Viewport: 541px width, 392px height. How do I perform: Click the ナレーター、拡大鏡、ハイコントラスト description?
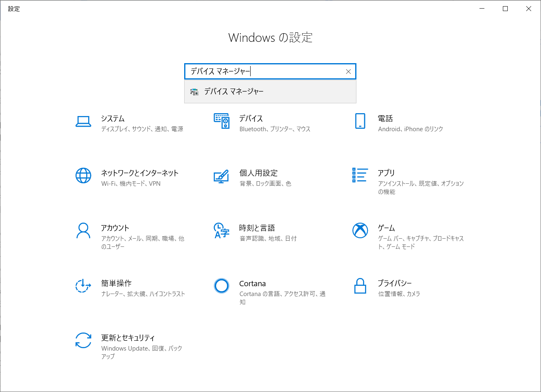coord(143,294)
